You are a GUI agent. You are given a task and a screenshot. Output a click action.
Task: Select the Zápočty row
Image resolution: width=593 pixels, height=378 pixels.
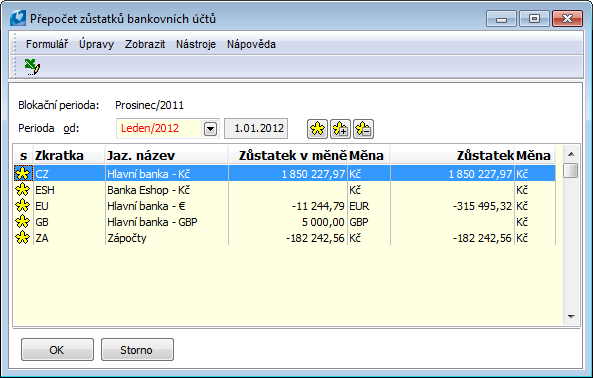(x=284, y=238)
